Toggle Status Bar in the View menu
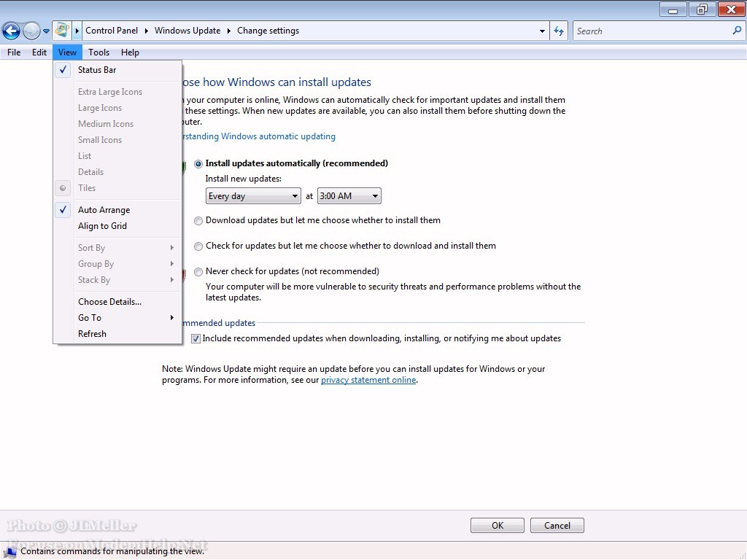This screenshot has width=747, height=560. point(117,70)
